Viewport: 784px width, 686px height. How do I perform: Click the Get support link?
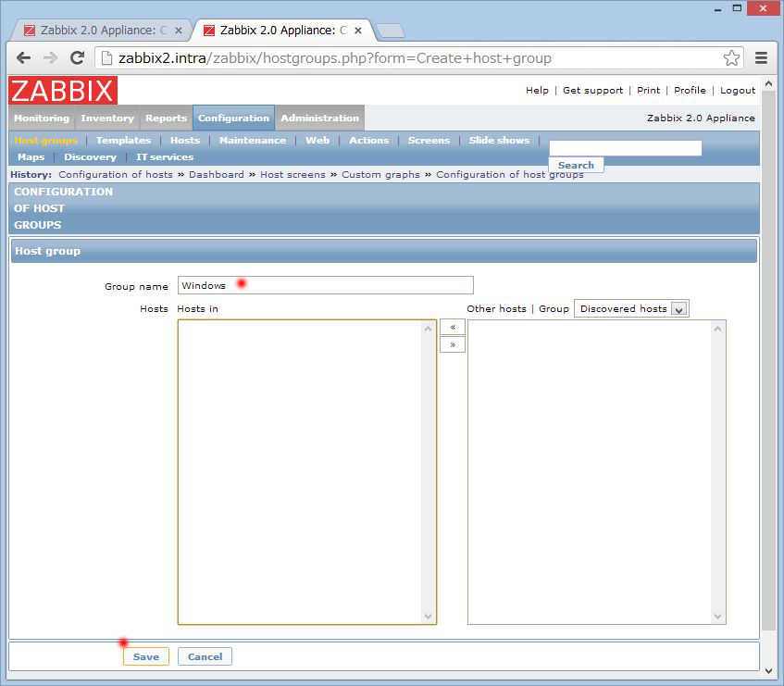click(593, 91)
